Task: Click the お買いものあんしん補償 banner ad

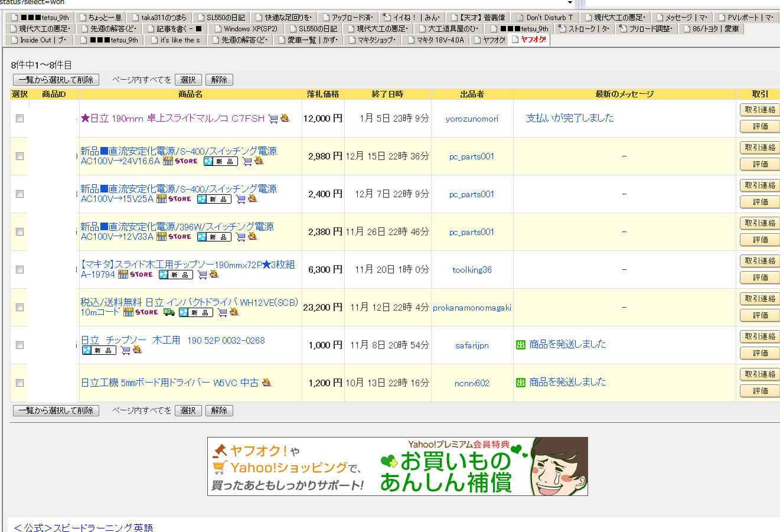Action: (397, 466)
